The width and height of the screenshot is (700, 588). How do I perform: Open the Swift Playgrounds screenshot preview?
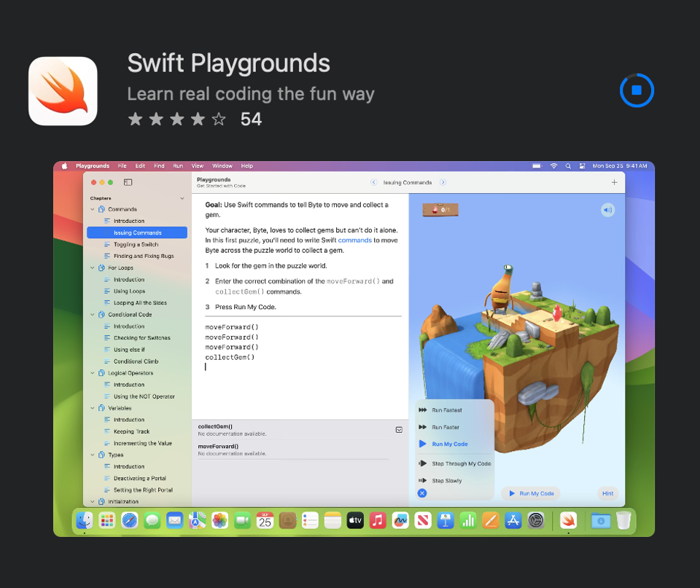tap(354, 349)
